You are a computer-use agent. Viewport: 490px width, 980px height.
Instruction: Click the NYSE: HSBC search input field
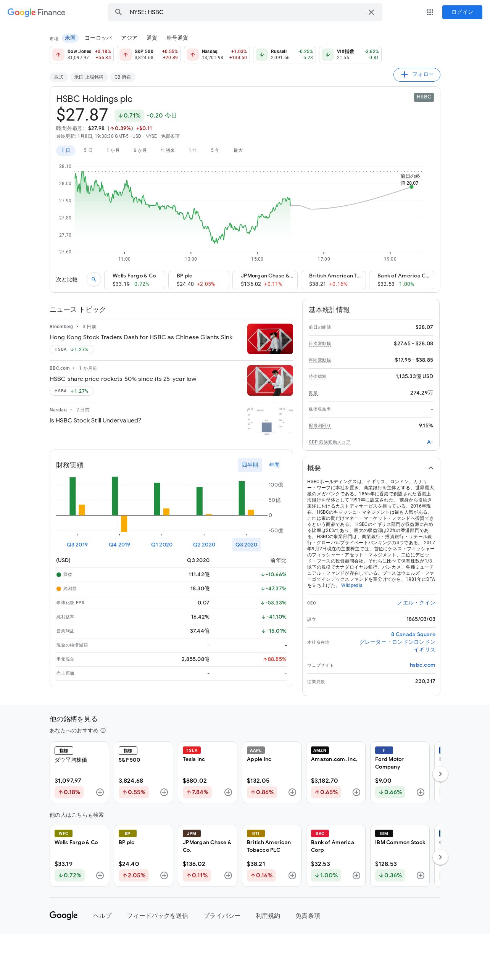[x=244, y=12]
